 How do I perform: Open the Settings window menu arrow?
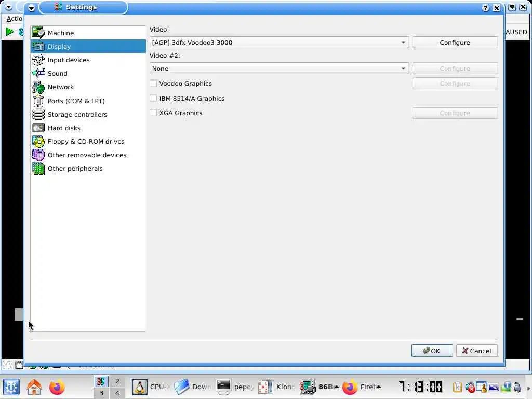tap(31, 8)
